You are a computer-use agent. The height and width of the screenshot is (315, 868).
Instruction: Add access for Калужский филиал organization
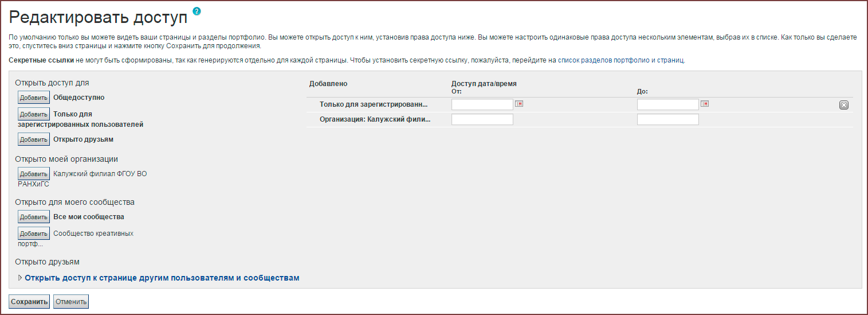(33, 174)
